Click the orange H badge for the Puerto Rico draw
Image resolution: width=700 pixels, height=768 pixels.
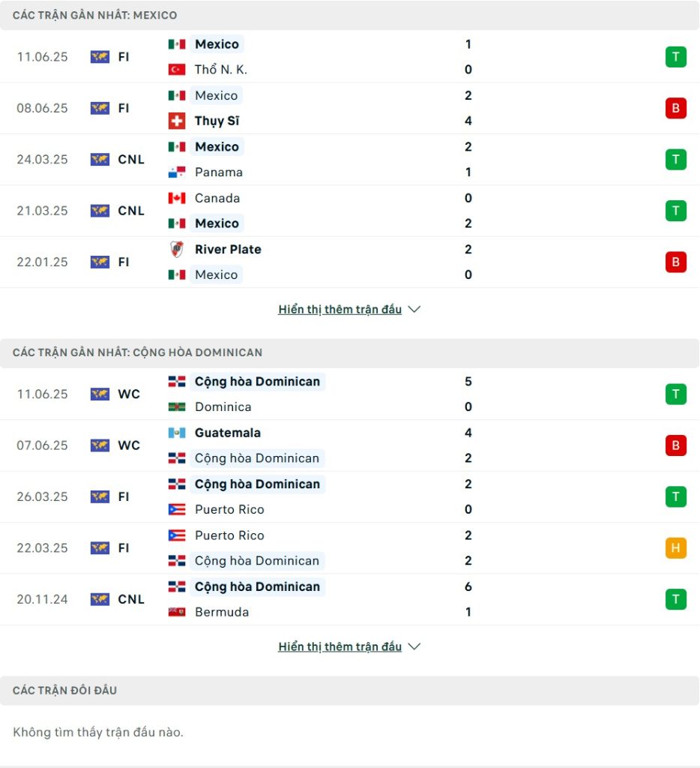675,547
